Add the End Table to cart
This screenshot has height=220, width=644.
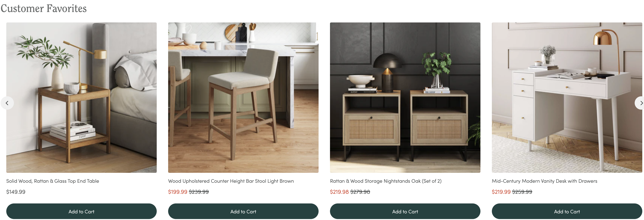tap(81, 211)
